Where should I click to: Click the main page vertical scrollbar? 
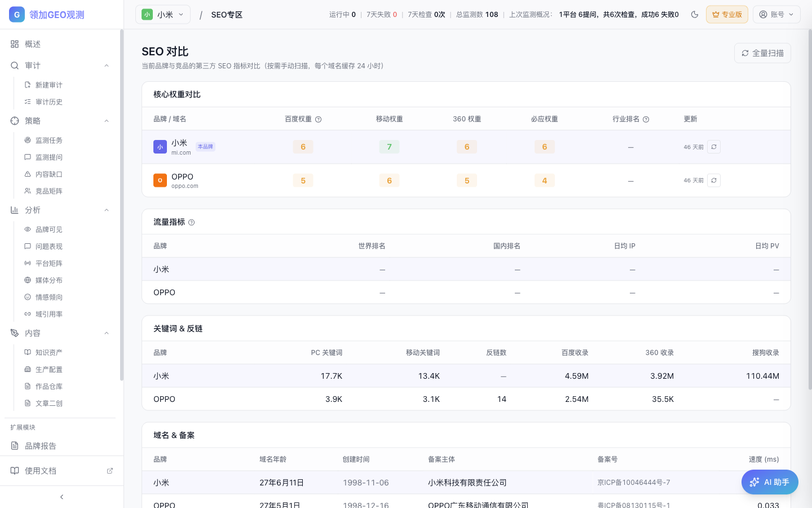pyautogui.click(x=810, y=209)
